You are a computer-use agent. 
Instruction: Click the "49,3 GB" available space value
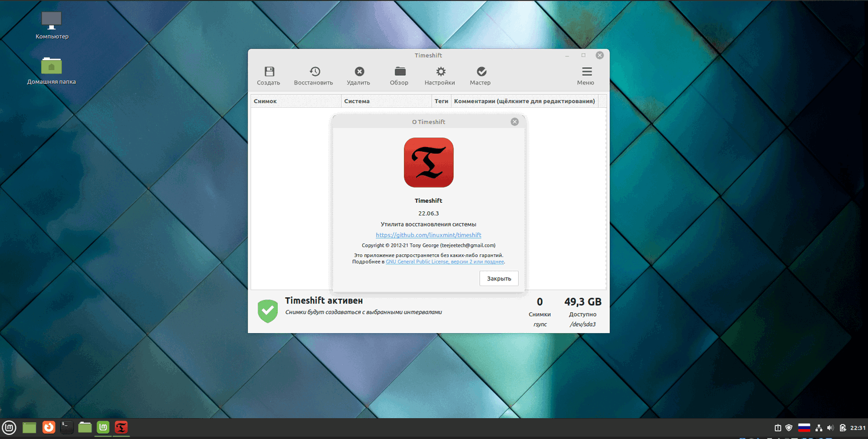(x=583, y=302)
